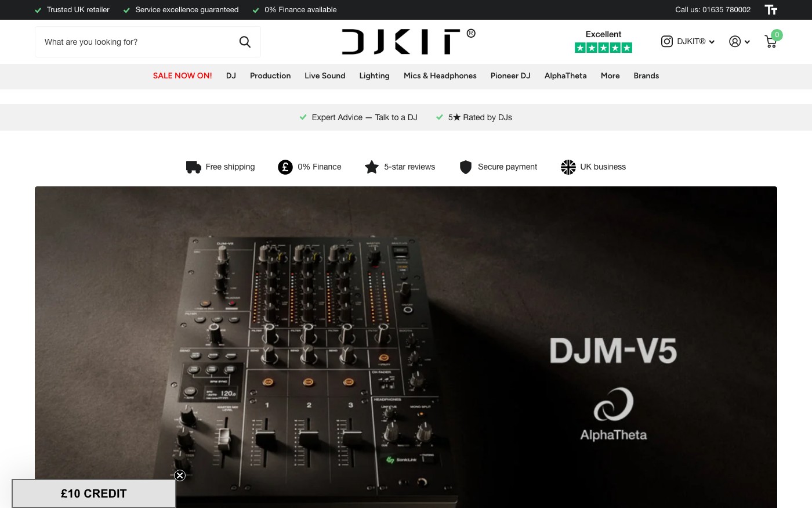812x508 pixels.
Task: Click the Instagram icon beside DJKIT®
Action: coord(667,41)
